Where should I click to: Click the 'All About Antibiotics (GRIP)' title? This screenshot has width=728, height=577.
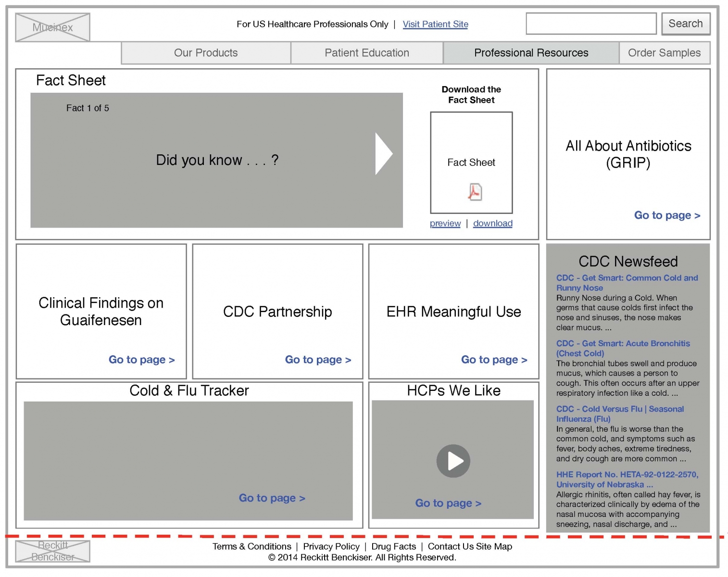[628, 154]
